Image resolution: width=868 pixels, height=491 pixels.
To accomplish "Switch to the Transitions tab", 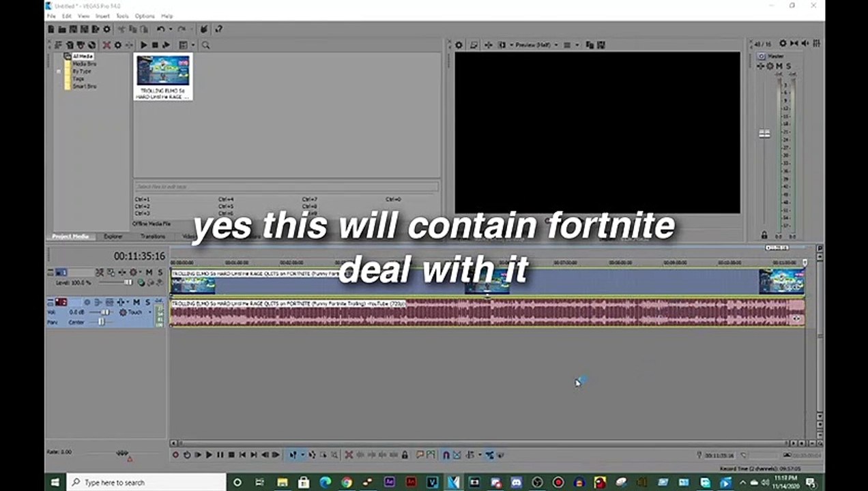I will click(x=153, y=237).
